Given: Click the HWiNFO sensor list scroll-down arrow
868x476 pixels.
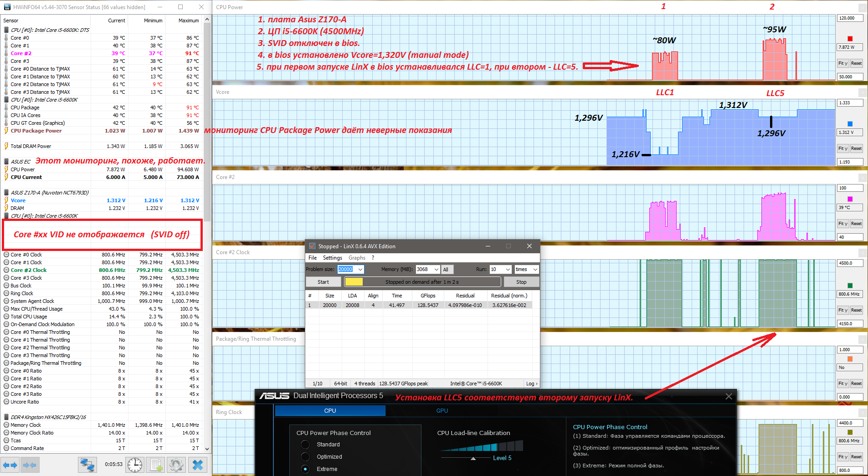Looking at the screenshot, I should (207, 449).
